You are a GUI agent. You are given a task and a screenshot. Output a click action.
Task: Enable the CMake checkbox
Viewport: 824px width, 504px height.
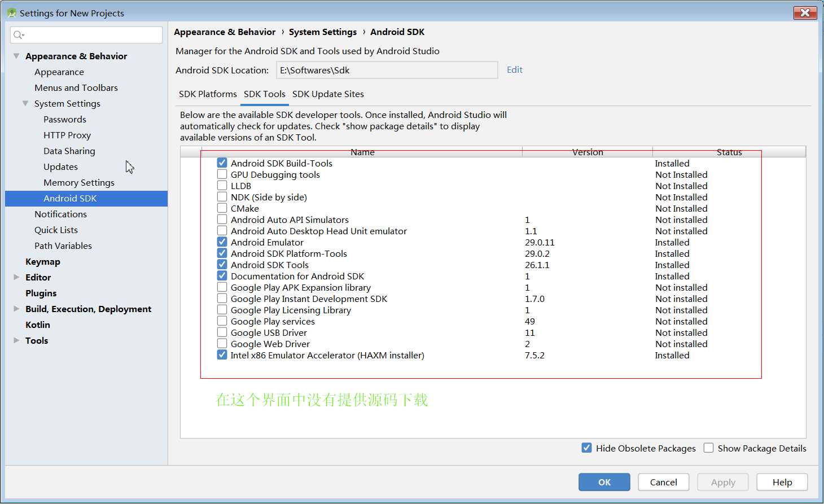(x=222, y=208)
